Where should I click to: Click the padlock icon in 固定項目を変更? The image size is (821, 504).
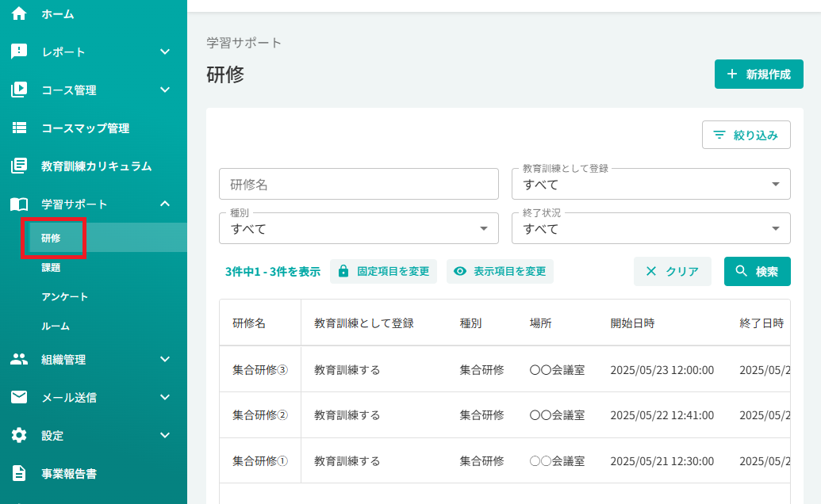343,271
